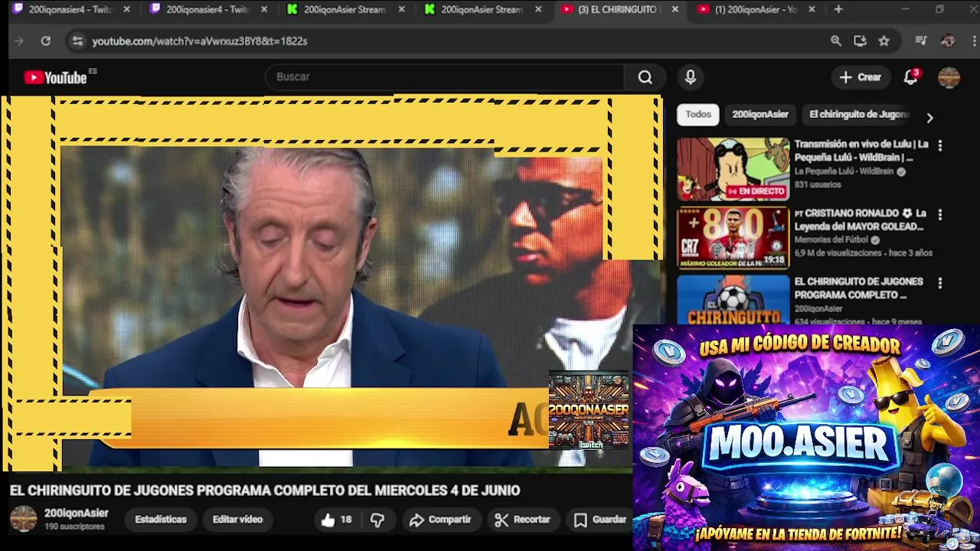Select the 'Todos' filter chip
Viewport: 980px width, 551px height.
[x=698, y=114]
